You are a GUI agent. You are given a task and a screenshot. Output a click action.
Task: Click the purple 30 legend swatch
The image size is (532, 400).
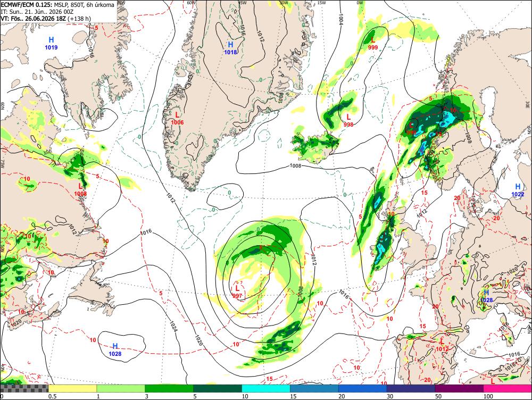click(x=411, y=388)
